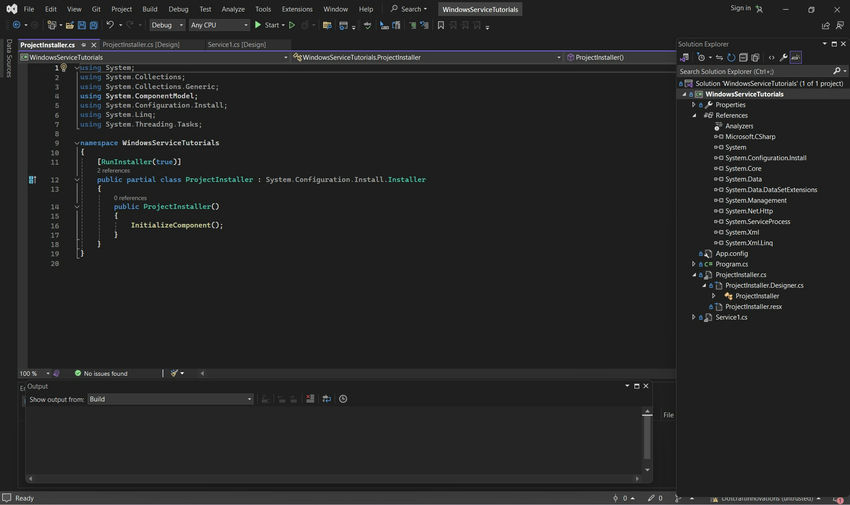The width and height of the screenshot is (850, 505).
Task: Click Toggle Word Wrap icon in Output panel
Action: pos(326,399)
